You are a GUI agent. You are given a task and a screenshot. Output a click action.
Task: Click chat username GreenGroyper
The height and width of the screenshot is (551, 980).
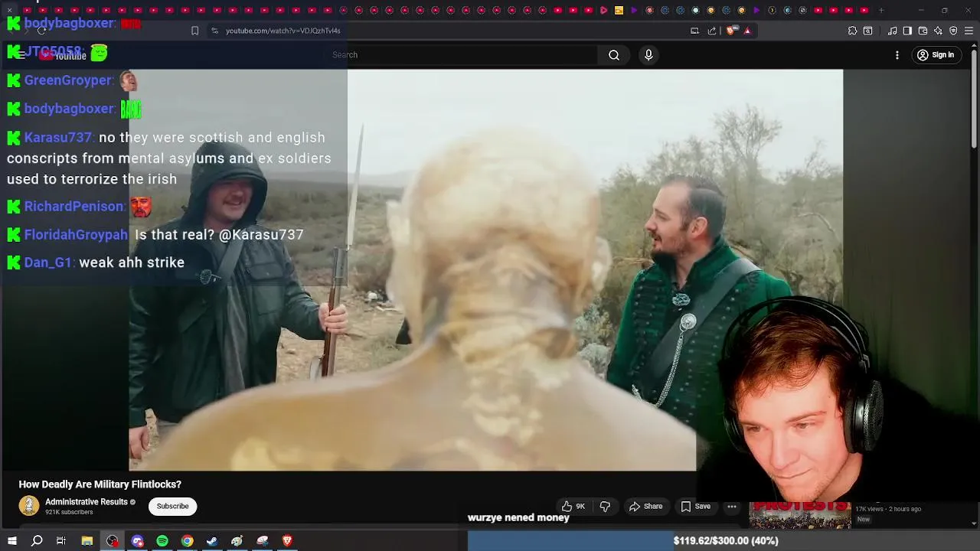[68, 80]
